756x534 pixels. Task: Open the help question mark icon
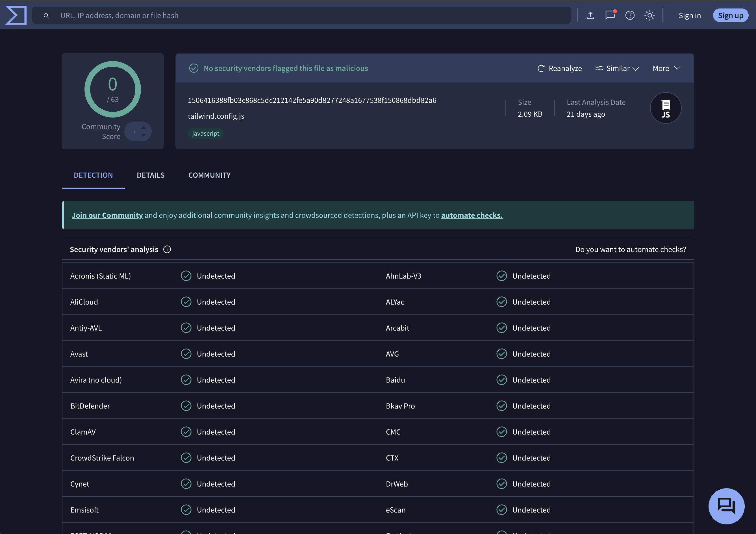(x=629, y=15)
